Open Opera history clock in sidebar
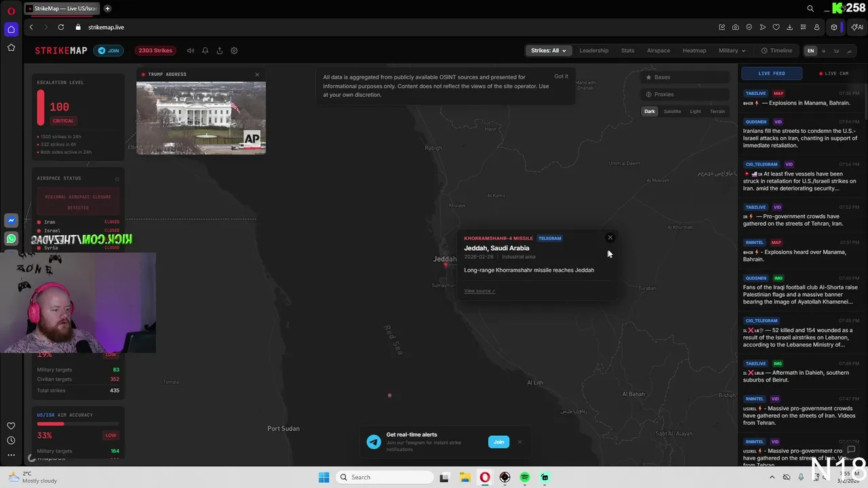The image size is (868, 488). click(x=11, y=441)
